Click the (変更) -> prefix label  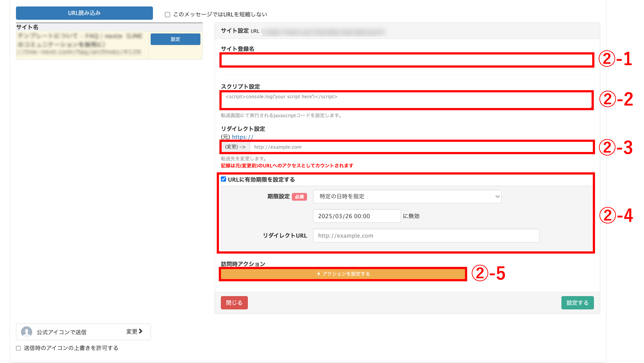point(235,147)
